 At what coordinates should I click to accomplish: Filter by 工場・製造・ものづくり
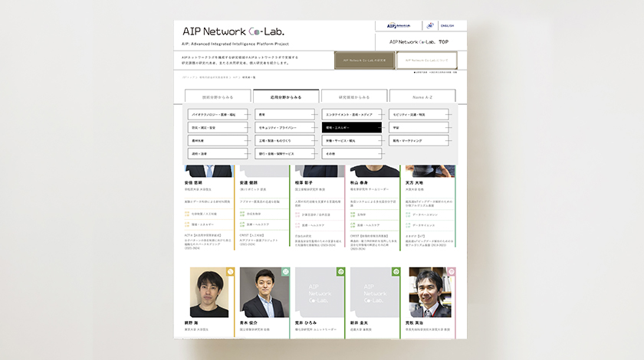[285, 141]
